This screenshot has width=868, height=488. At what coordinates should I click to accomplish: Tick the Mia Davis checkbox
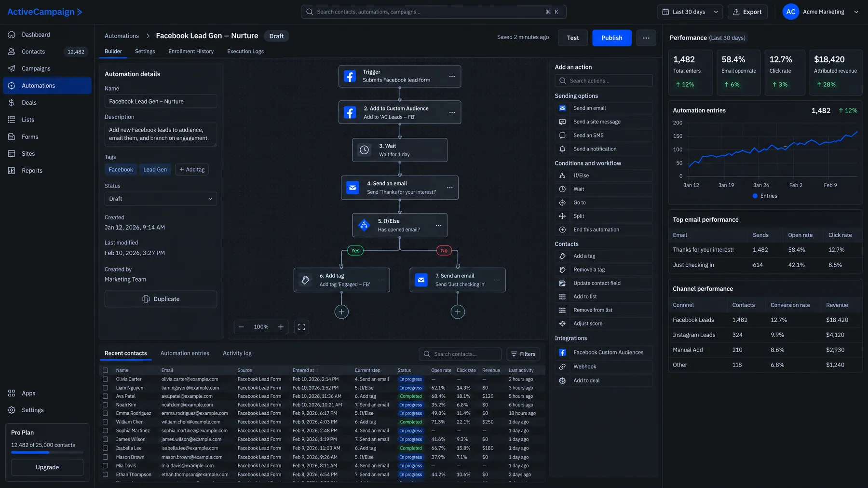tap(105, 466)
